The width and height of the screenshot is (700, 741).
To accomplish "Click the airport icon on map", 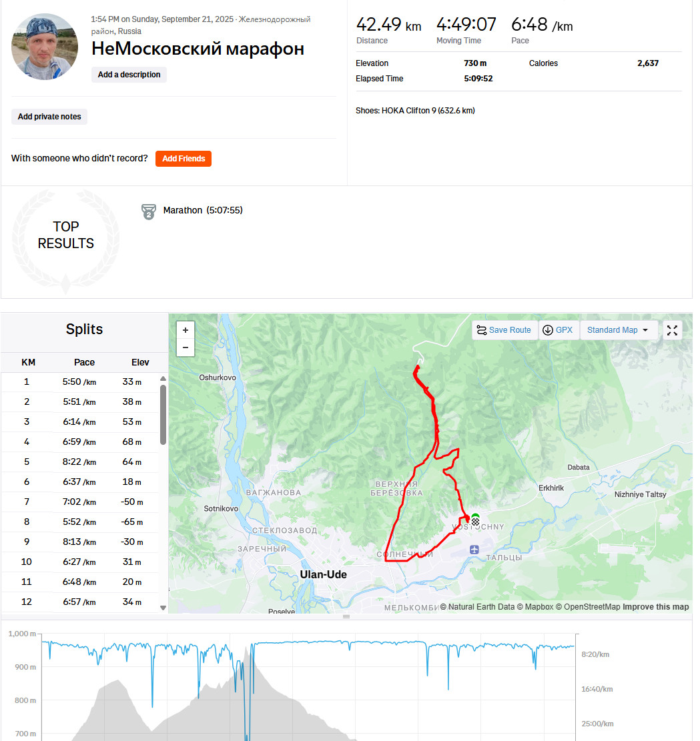I will point(474,549).
